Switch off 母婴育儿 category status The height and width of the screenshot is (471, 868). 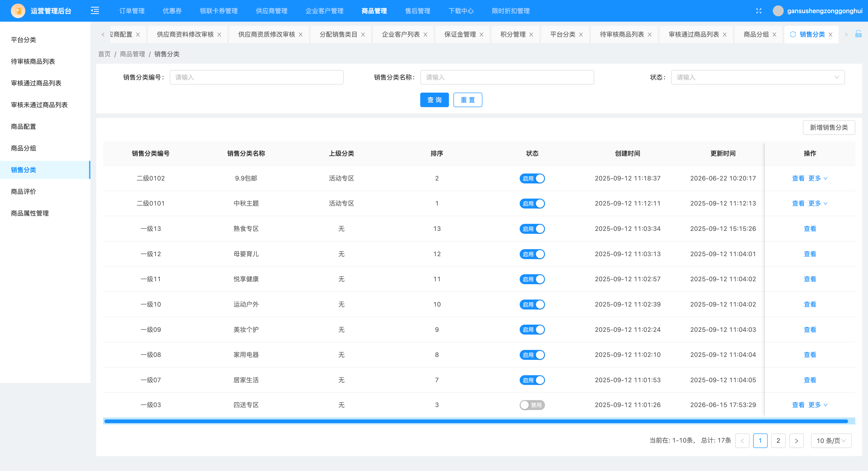(532, 254)
